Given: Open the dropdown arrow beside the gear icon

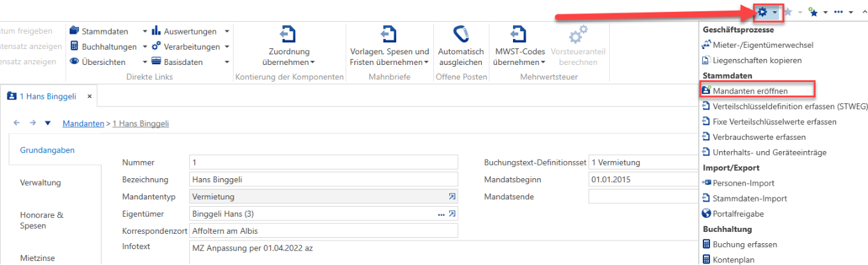Looking at the screenshot, I should coord(774,13).
